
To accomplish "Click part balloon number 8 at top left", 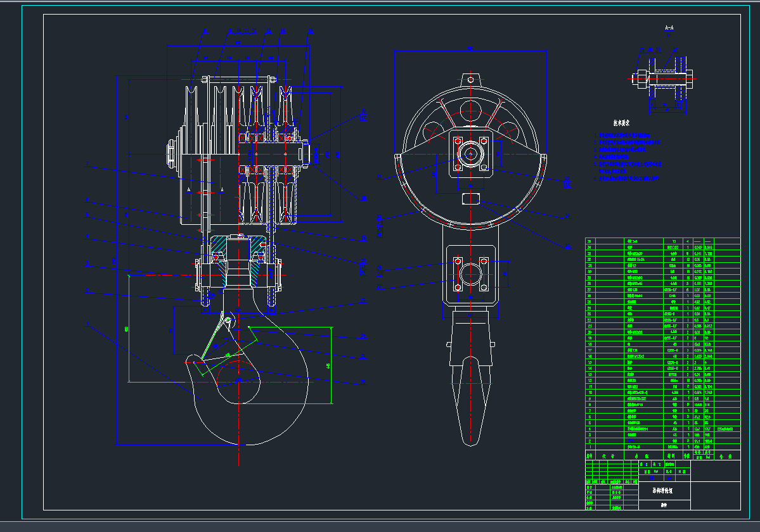I will pyautogui.click(x=205, y=30).
